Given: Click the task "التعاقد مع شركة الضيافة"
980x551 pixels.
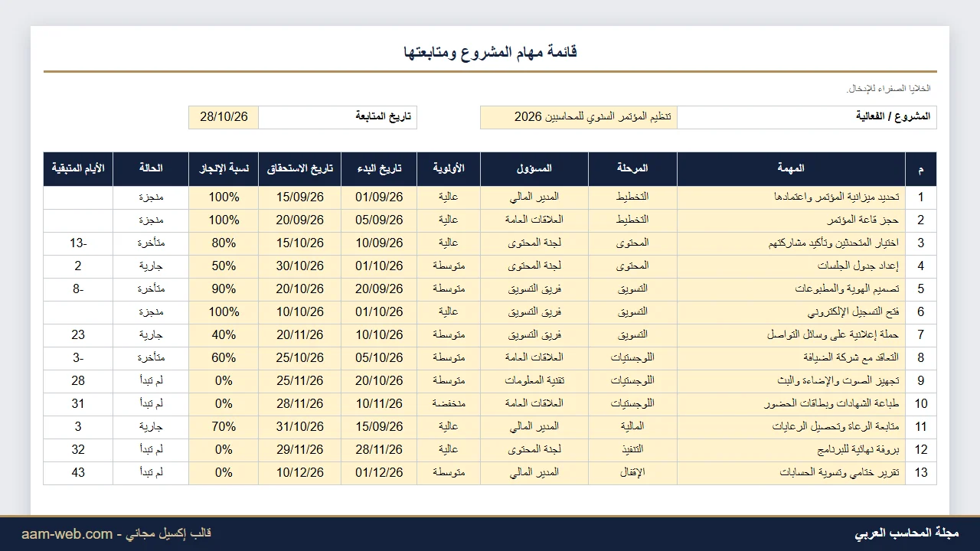Looking at the screenshot, I should [x=791, y=358].
